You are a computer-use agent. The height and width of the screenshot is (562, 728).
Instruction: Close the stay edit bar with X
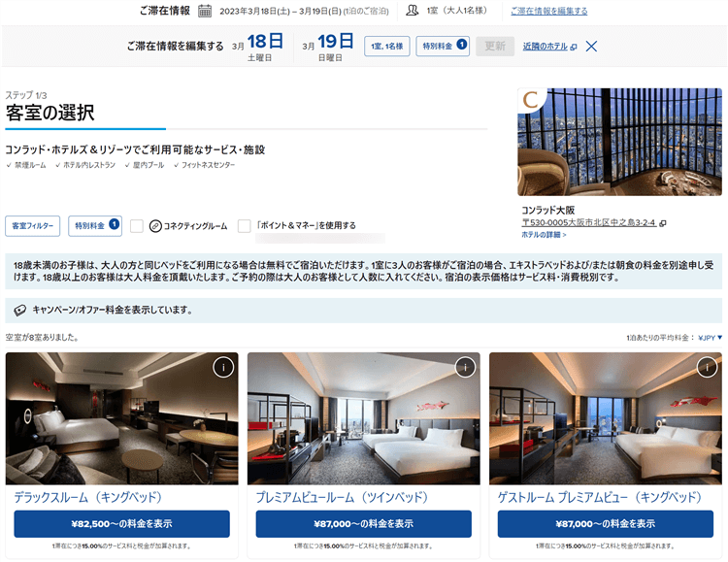coord(591,46)
